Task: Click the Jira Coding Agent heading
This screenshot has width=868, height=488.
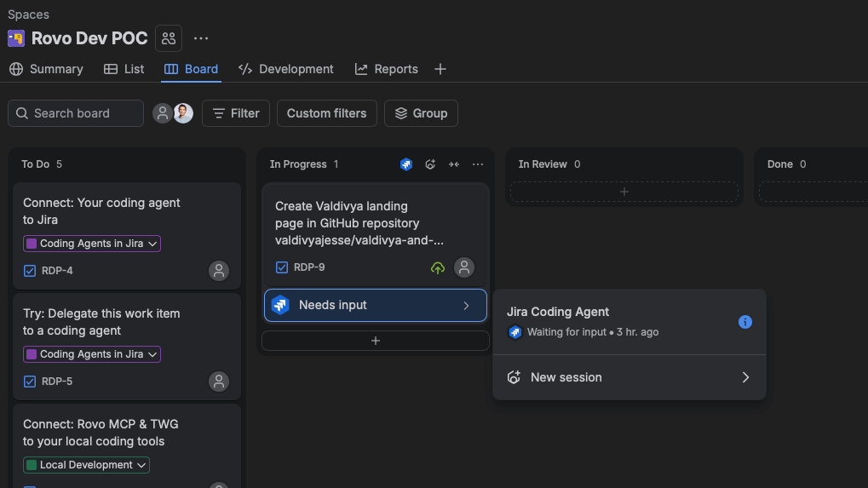Action: coord(558,312)
